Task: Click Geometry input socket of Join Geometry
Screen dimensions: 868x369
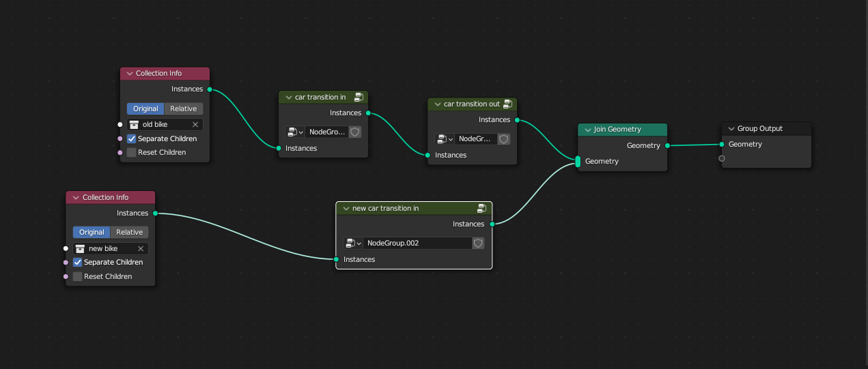Action: pos(578,162)
